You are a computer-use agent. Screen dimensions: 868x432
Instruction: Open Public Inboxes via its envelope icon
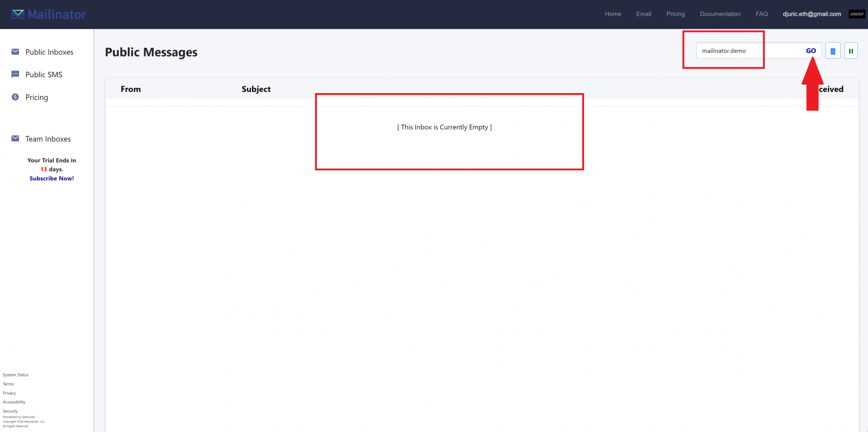pos(16,52)
